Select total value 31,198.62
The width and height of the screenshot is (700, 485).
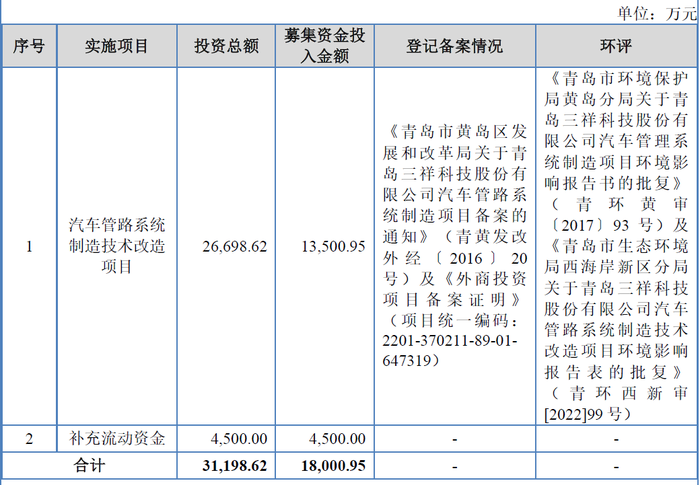[x=234, y=466]
